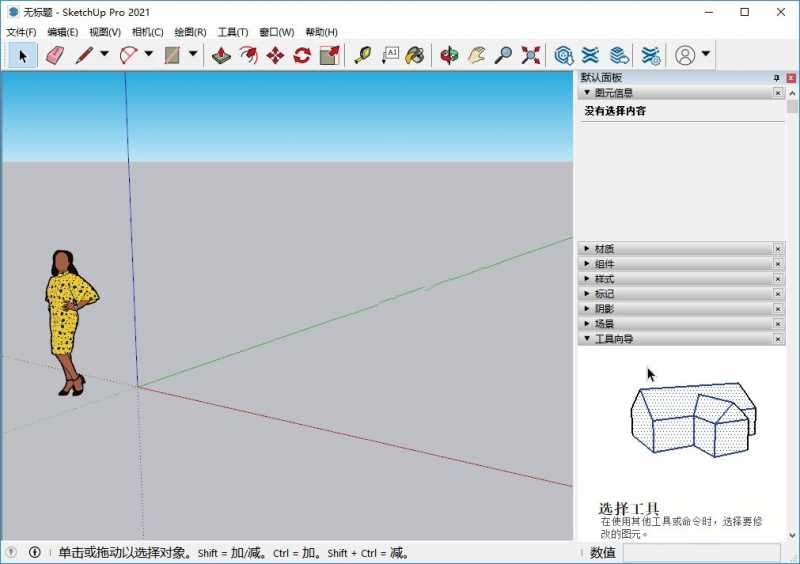Select the Scale tool
Viewport: 800px width, 564px height.
click(x=330, y=55)
